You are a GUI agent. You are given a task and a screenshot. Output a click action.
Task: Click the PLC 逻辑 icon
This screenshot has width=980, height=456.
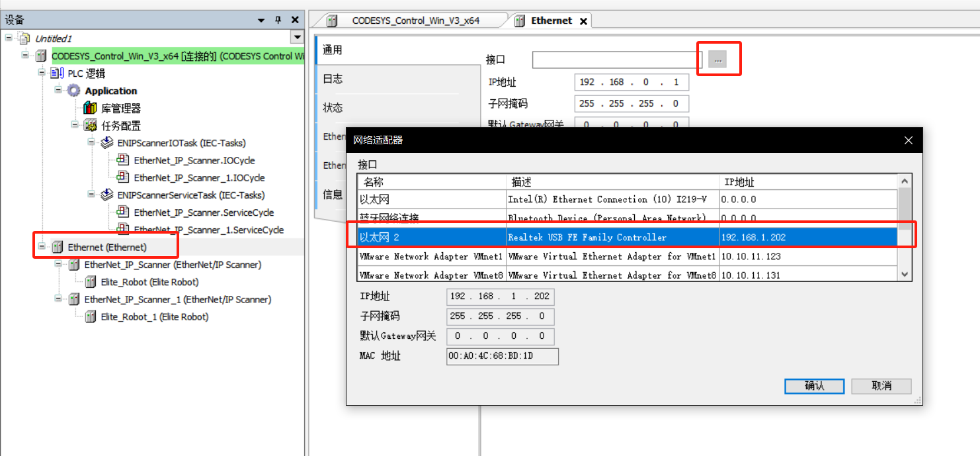point(57,73)
